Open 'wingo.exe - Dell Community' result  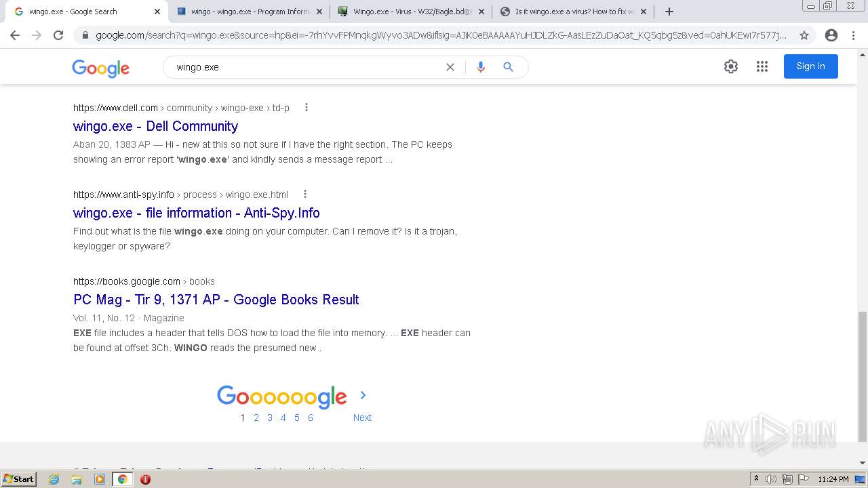click(x=155, y=126)
